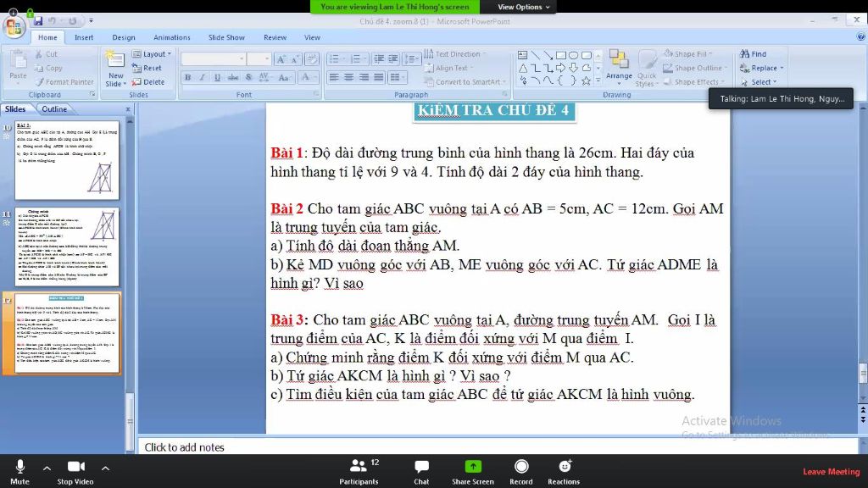Viewport: 868px width, 488px height.
Task: Open the Layout dropdown
Action: click(153, 53)
